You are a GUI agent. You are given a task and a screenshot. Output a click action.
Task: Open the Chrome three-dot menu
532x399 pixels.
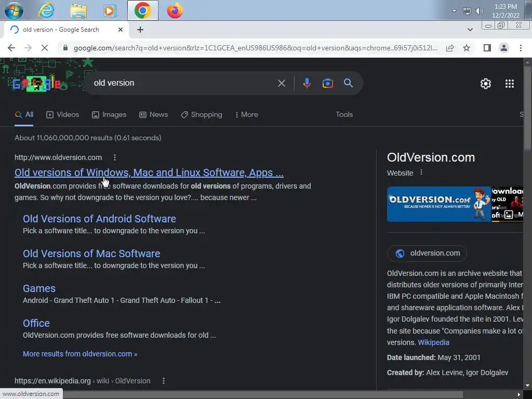point(521,48)
